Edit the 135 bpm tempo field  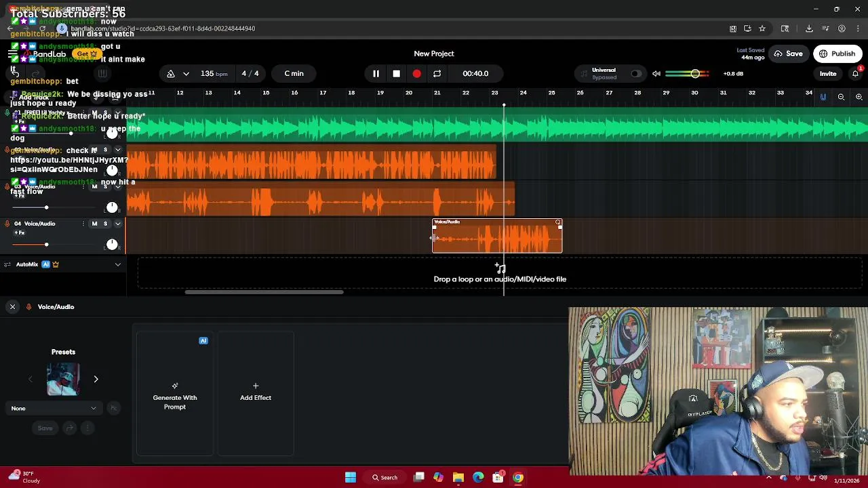coord(214,73)
